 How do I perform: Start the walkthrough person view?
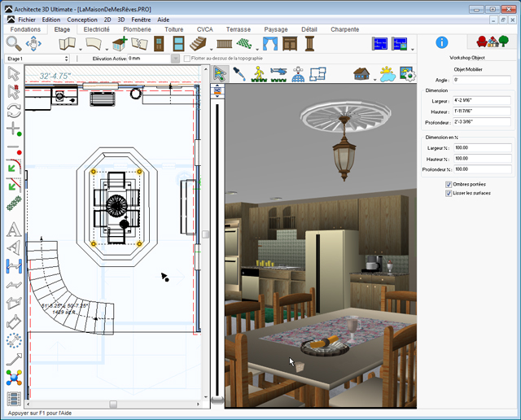(x=259, y=73)
